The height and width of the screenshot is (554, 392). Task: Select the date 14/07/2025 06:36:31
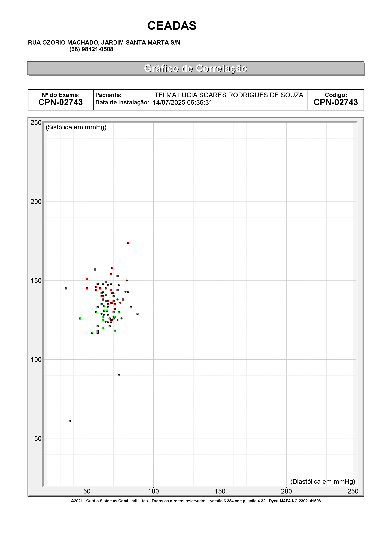point(182,102)
